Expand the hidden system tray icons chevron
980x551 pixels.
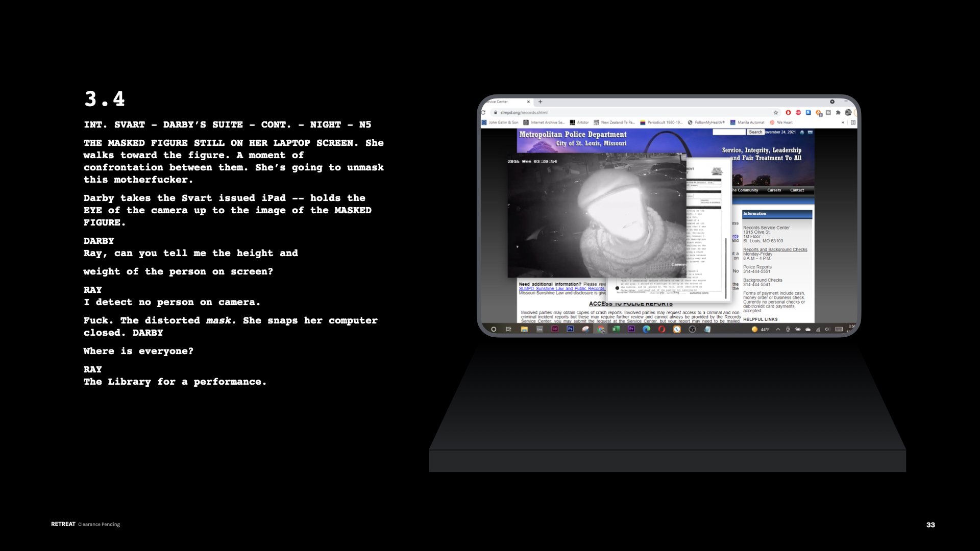point(778,330)
